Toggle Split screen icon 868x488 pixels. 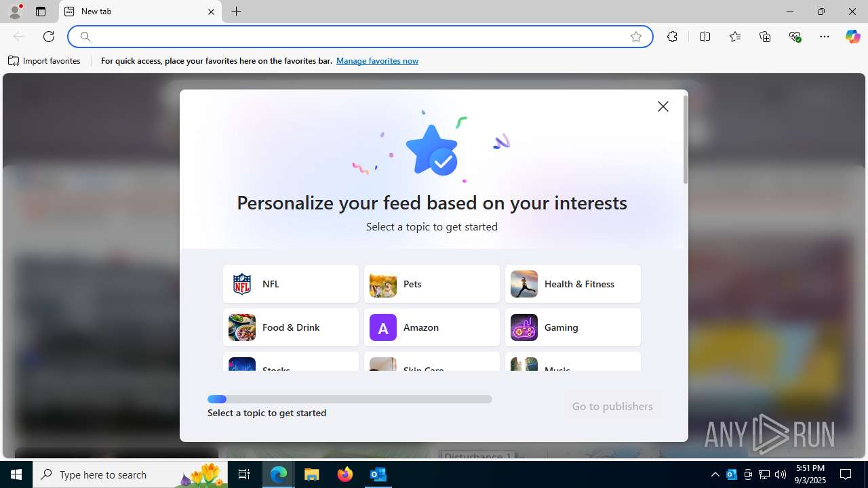click(705, 37)
